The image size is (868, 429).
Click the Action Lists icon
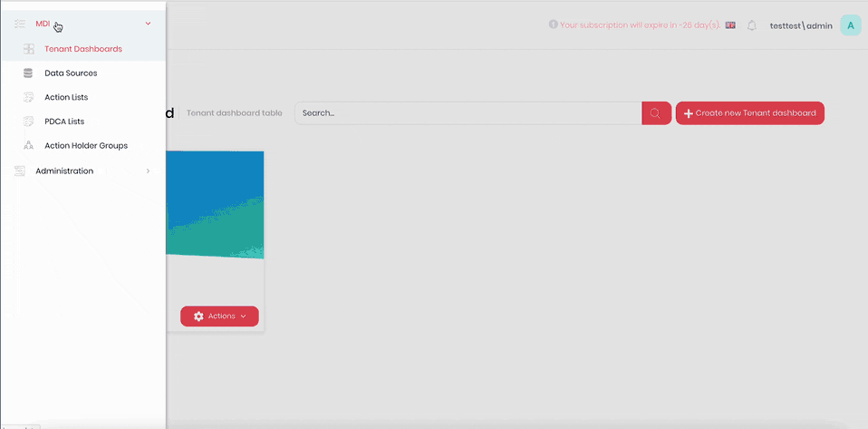pyautogui.click(x=29, y=98)
